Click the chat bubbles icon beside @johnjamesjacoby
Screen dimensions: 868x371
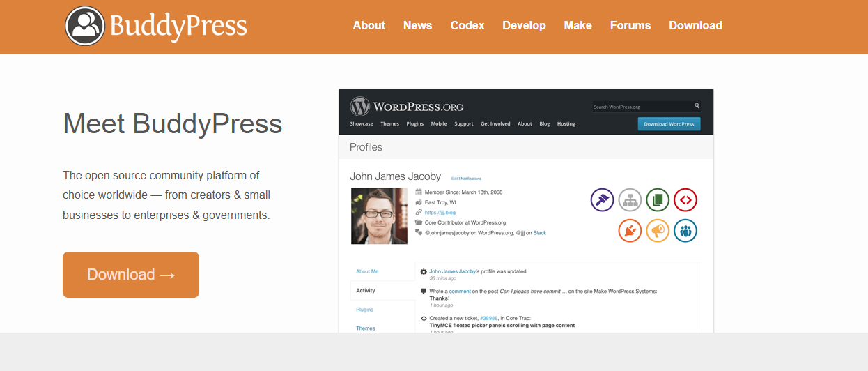[x=419, y=232]
